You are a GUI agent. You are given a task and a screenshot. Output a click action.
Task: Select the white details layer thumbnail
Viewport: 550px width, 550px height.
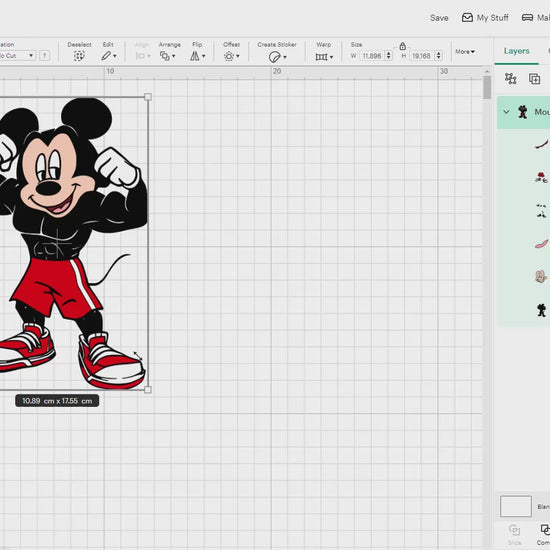[x=541, y=210]
